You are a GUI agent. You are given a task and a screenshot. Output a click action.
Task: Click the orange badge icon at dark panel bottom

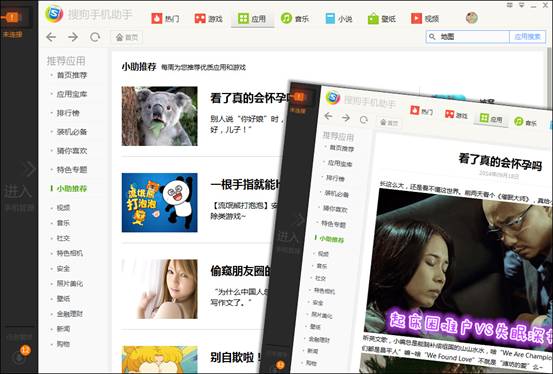pyautogui.click(x=25, y=350)
